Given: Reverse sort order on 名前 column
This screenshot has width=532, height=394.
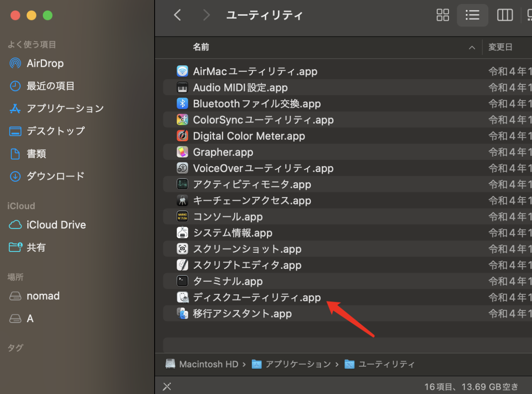Looking at the screenshot, I should (x=201, y=47).
